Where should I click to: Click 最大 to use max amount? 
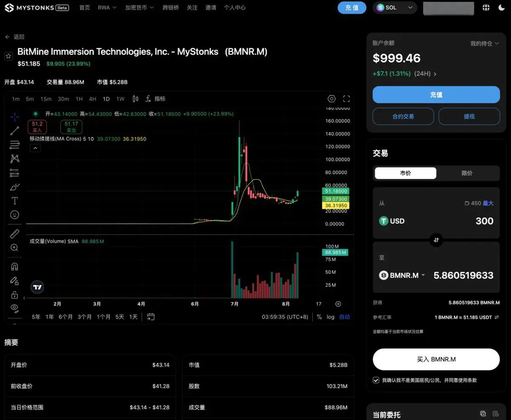click(488, 203)
